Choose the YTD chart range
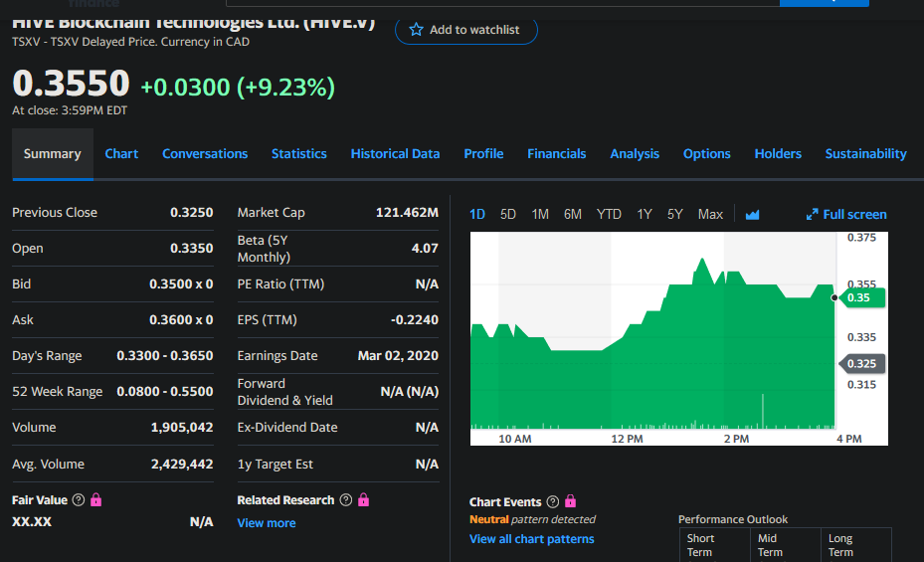924x562 pixels. 609,214
